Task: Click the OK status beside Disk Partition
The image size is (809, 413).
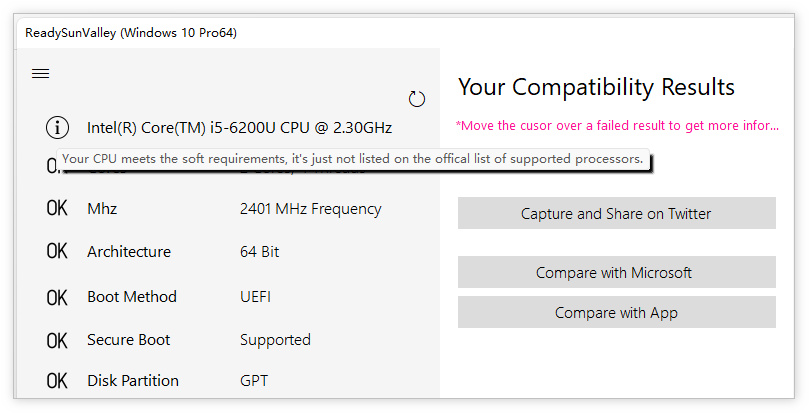Action: pos(57,381)
